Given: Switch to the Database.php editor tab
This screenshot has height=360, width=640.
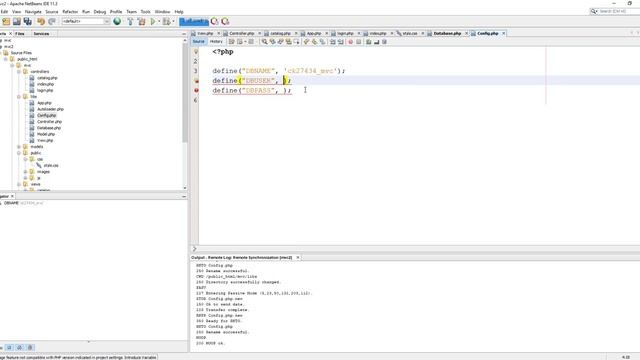Looking at the screenshot, I should (x=447, y=33).
